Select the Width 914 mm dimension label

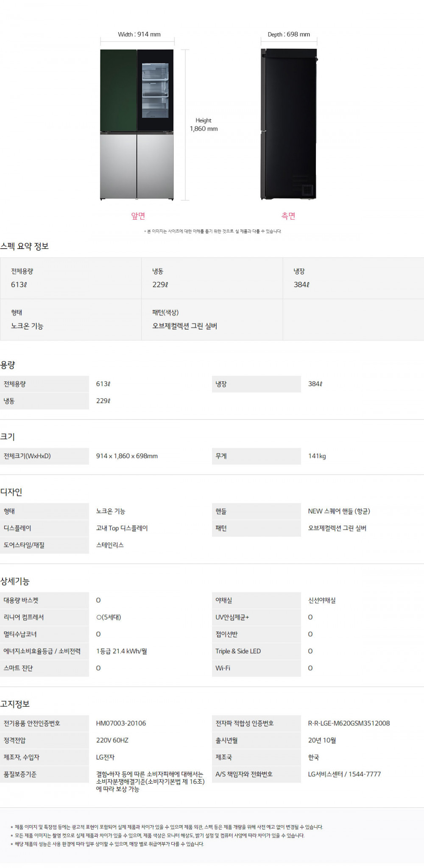coord(139,34)
